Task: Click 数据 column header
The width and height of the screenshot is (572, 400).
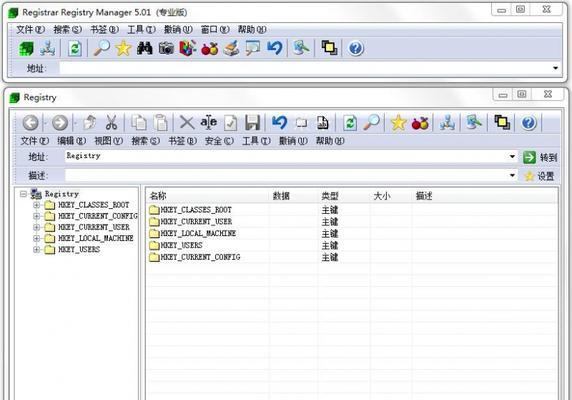Action: coord(293,196)
